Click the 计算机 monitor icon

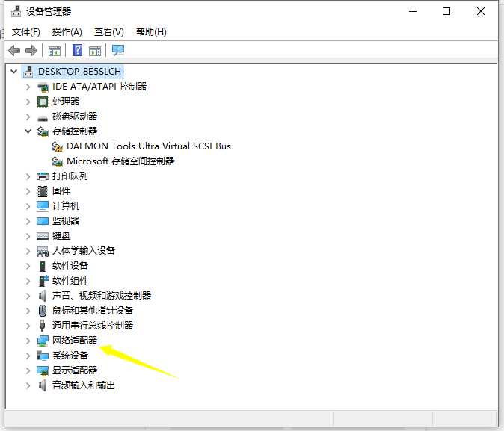point(43,206)
